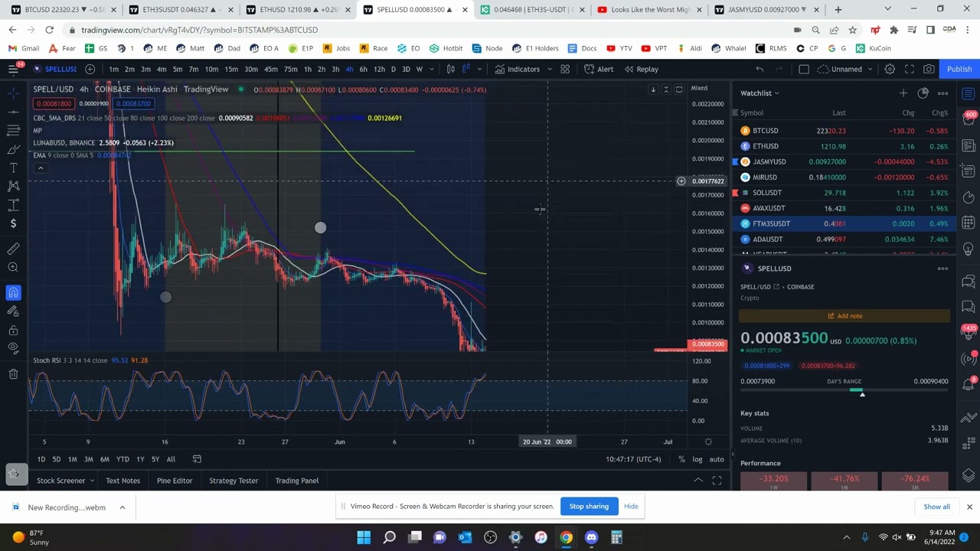Open watchlist three-dot options menu
The width and height of the screenshot is (980, 551).
[942, 93]
